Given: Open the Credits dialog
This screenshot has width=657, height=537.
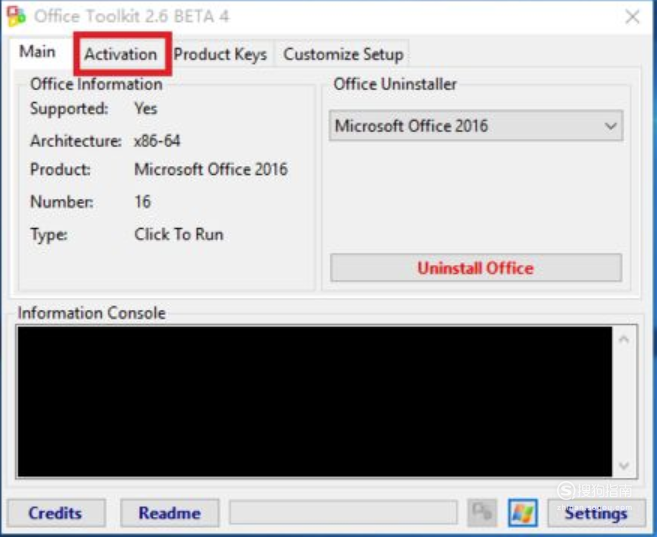Looking at the screenshot, I should coord(55,513).
